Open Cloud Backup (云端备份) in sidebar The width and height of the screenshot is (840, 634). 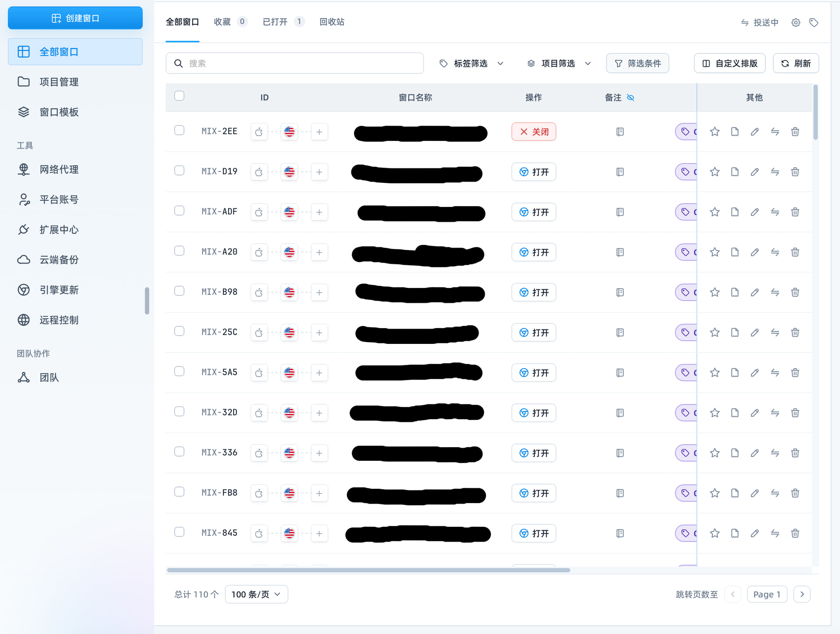coord(75,260)
